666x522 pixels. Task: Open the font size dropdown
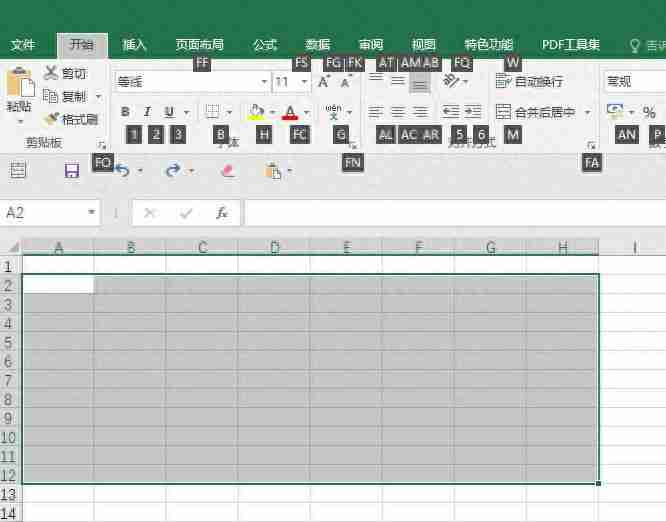pos(304,82)
